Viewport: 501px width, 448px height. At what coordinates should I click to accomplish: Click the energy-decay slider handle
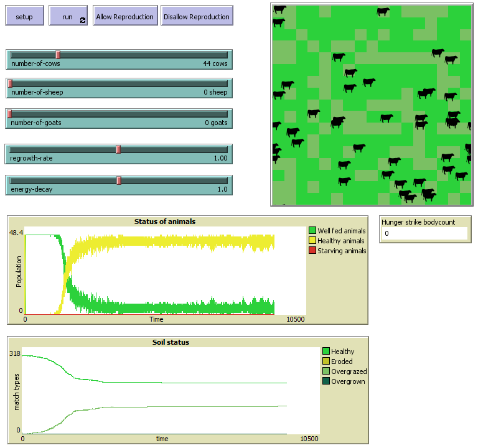119,180
